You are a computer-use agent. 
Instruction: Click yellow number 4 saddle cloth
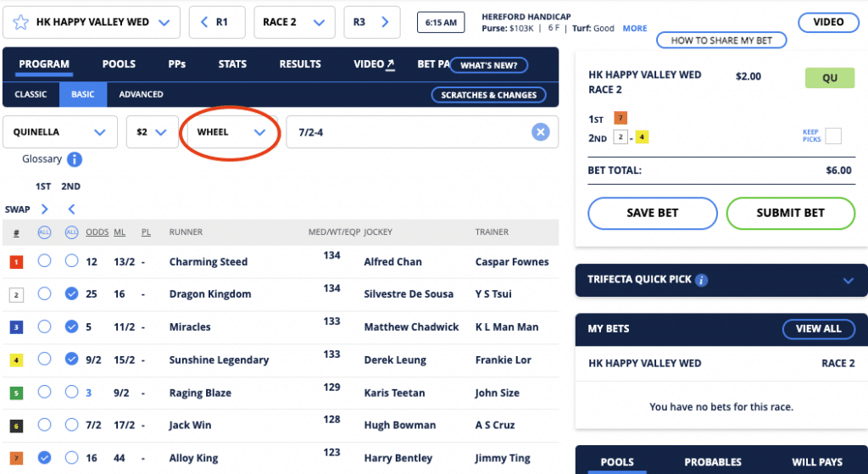[17, 361]
